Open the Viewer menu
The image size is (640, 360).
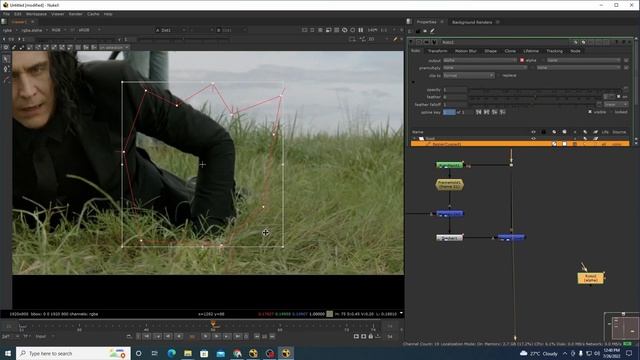pyautogui.click(x=58, y=14)
